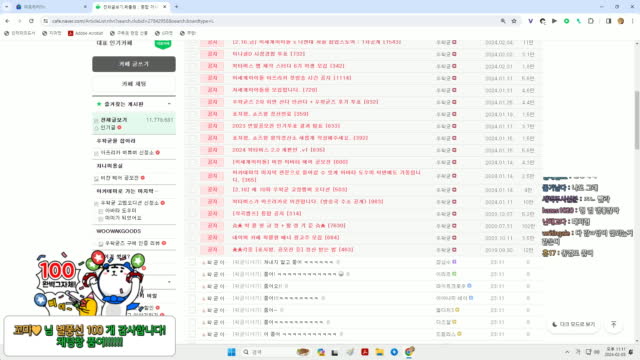
Task: Open 인기글 board in sidebar
Action: click(x=108, y=128)
